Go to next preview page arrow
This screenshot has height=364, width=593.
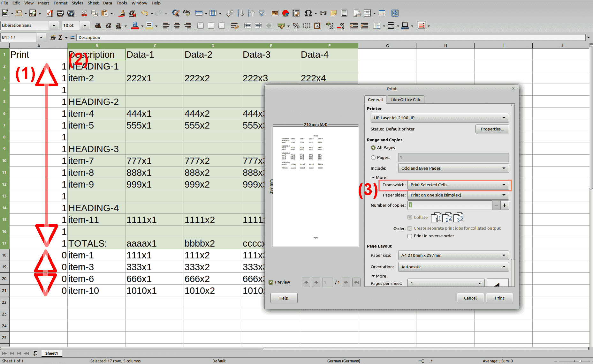[x=346, y=282]
